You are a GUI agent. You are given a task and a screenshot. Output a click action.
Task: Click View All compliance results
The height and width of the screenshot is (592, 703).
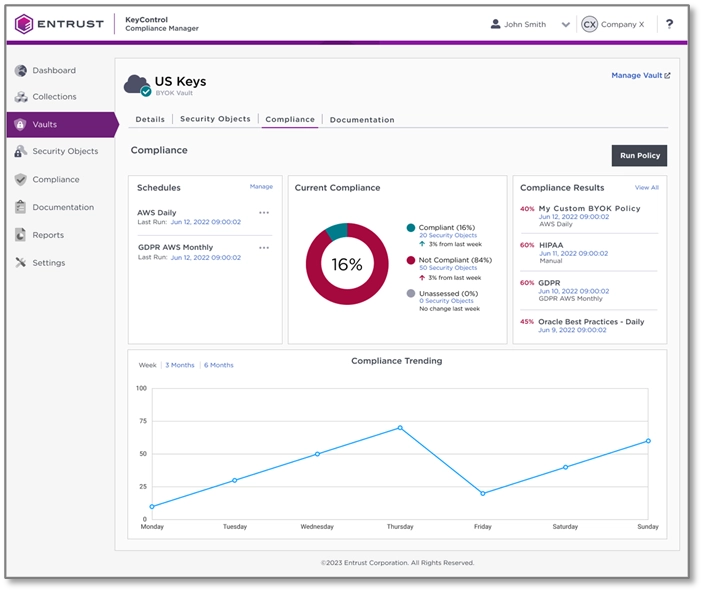[647, 187]
